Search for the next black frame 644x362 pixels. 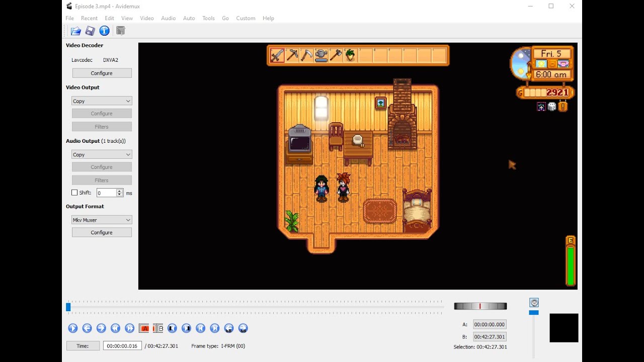point(186,328)
